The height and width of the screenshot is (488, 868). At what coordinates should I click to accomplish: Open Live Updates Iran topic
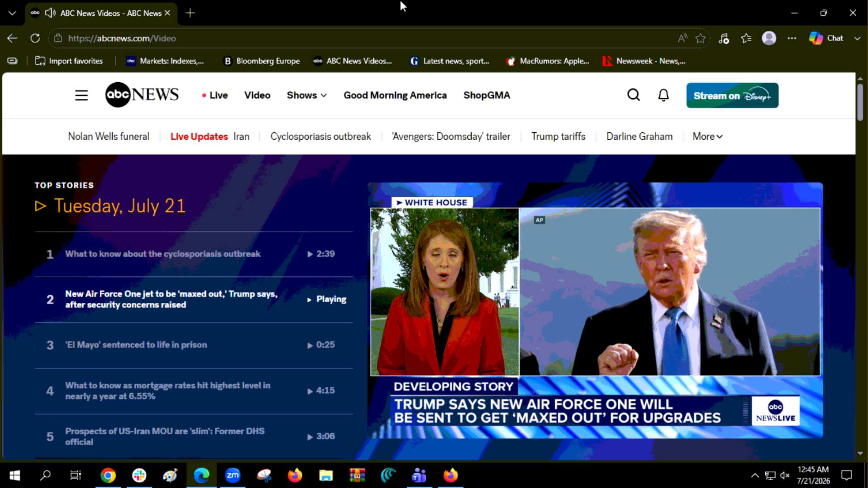[210, 137]
